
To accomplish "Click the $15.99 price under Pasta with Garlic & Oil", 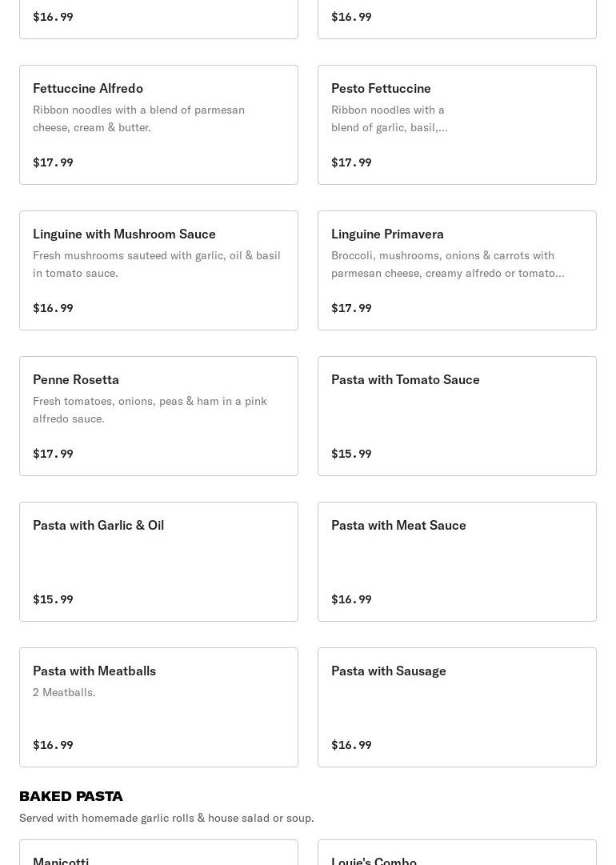I will pos(53,599).
